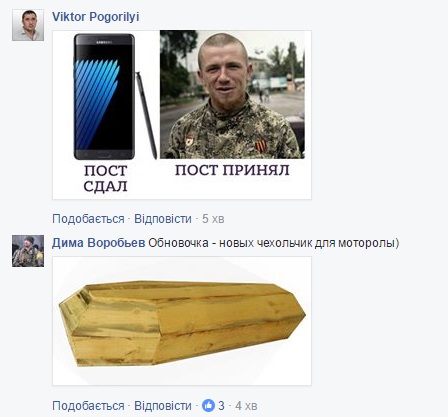448x417 pixels.
Task: Open Viktor Pogorilyi's profile picture
Action: (28, 25)
